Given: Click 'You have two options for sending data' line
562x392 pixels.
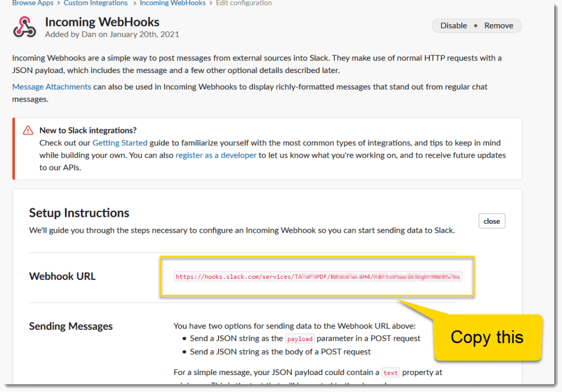Looking at the screenshot, I should (295, 326).
